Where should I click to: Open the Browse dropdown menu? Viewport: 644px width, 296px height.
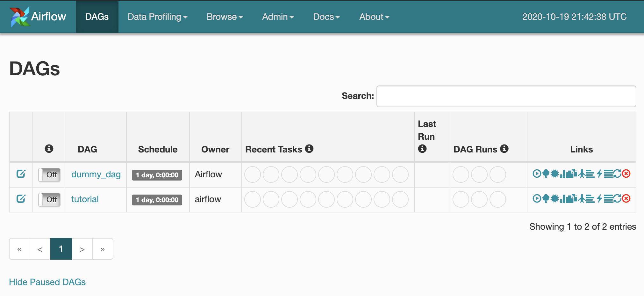click(x=225, y=17)
